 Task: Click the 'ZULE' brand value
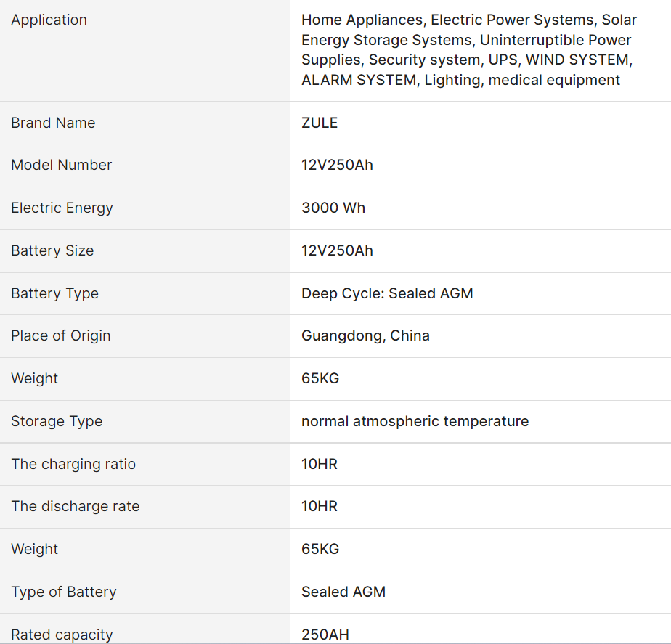coord(320,123)
